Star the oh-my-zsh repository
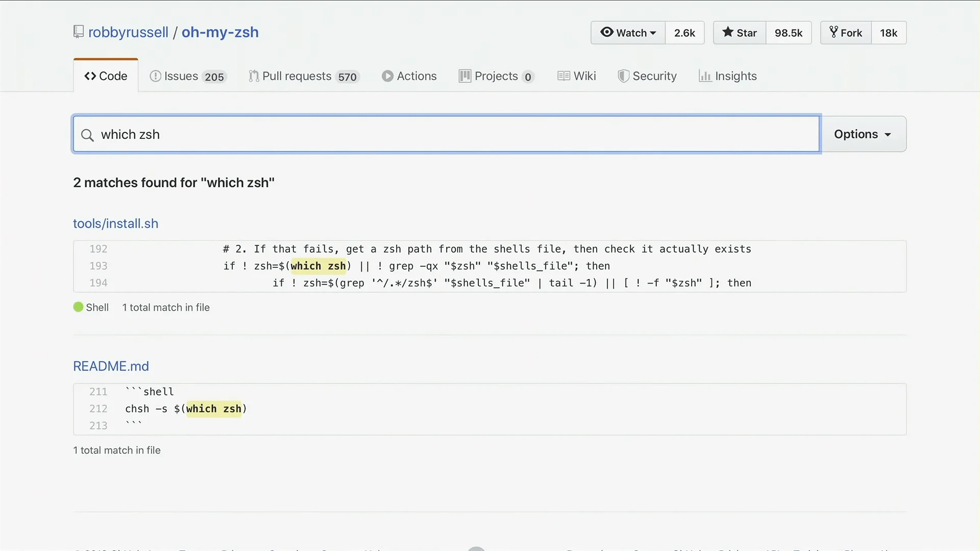 tap(740, 33)
